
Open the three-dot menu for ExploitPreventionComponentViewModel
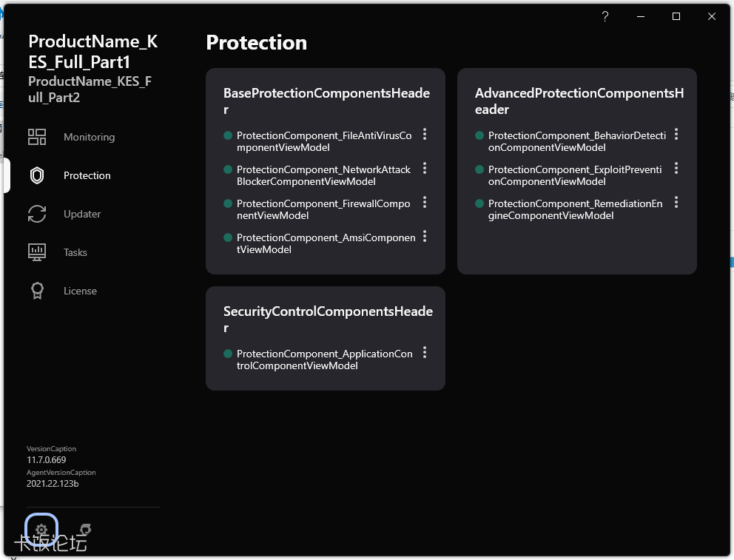tap(676, 169)
